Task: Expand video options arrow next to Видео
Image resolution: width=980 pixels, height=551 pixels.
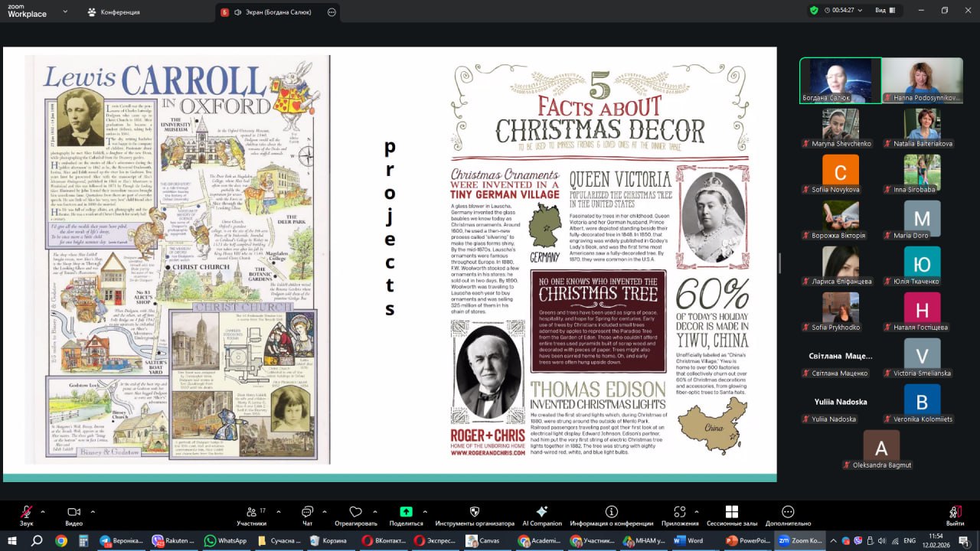Action: click(93, 511)
